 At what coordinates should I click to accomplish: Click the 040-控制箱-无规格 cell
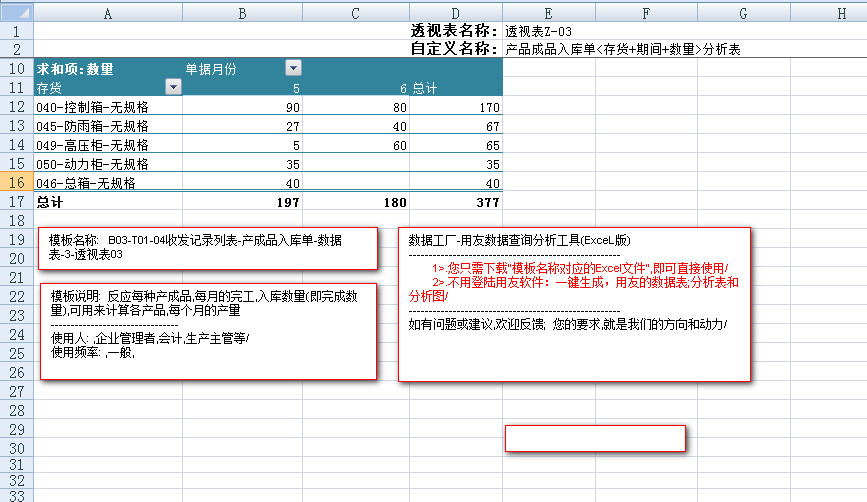pos(108,107)
